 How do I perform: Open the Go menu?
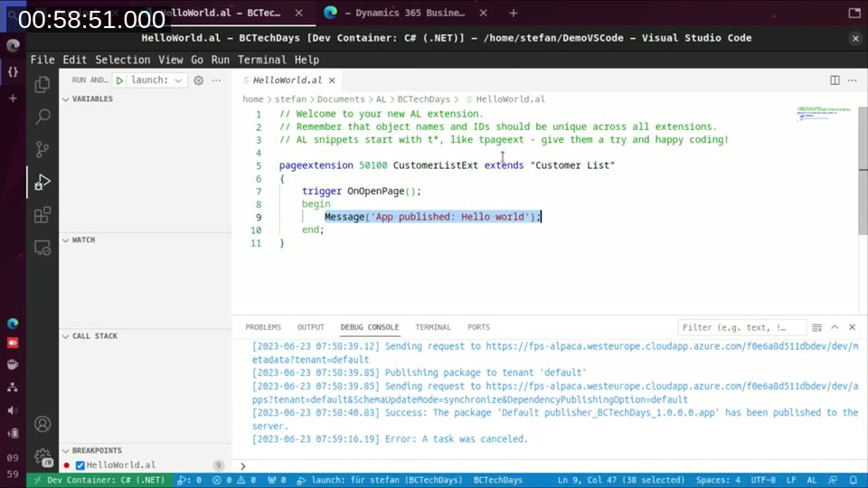[197, 60]
